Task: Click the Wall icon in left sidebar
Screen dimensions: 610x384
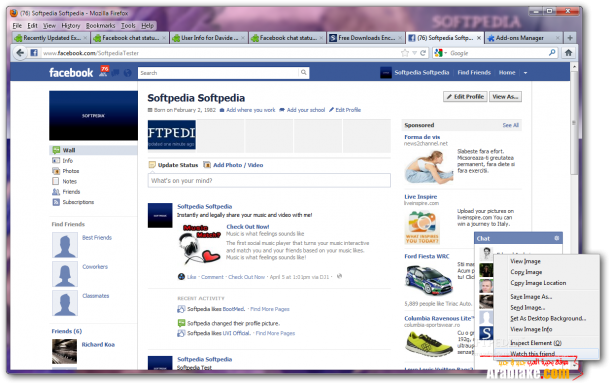Action: point(56,150)
